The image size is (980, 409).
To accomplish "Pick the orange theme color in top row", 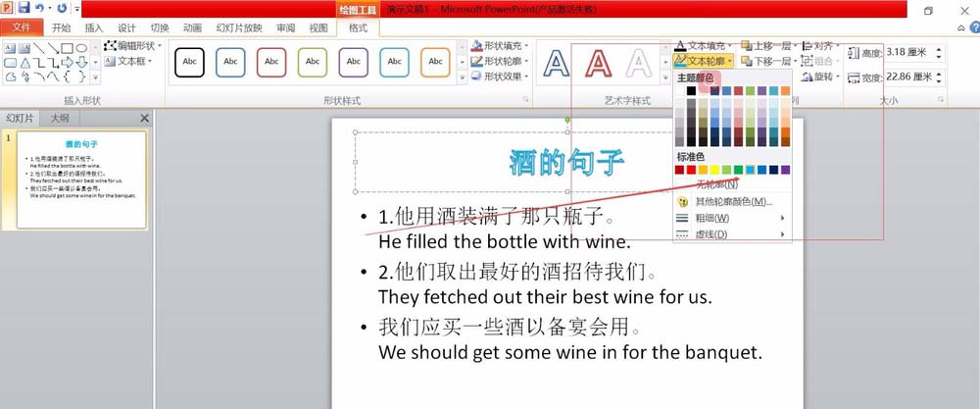I will pos(786,90).
